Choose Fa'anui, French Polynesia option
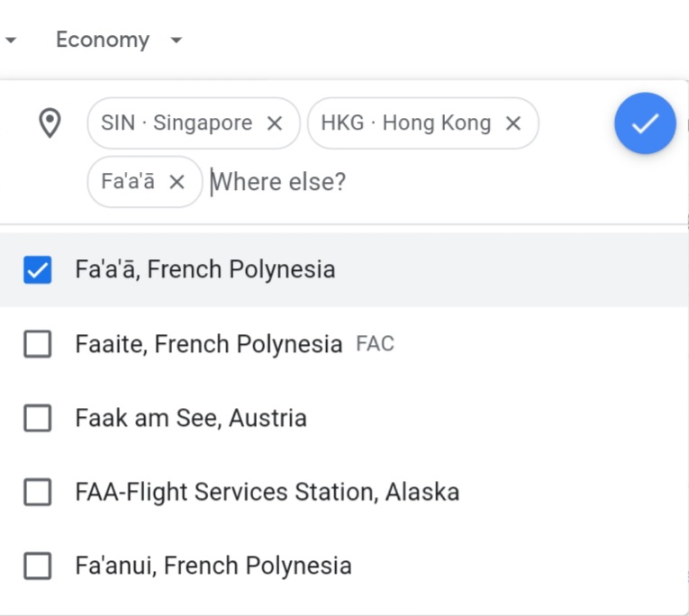The height and width of the screenshot is (616, 689). coord(213,566)
